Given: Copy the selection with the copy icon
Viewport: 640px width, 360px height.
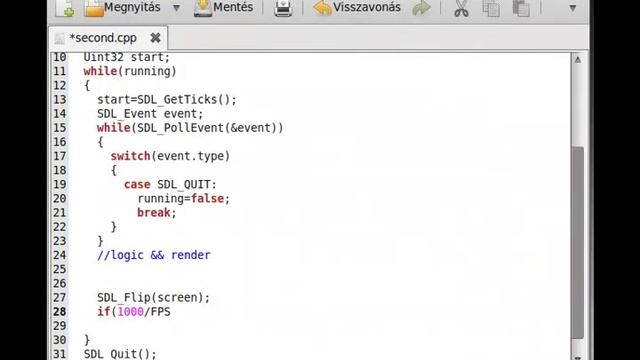Looking at the screenshot, I should [x=491, y=8].
